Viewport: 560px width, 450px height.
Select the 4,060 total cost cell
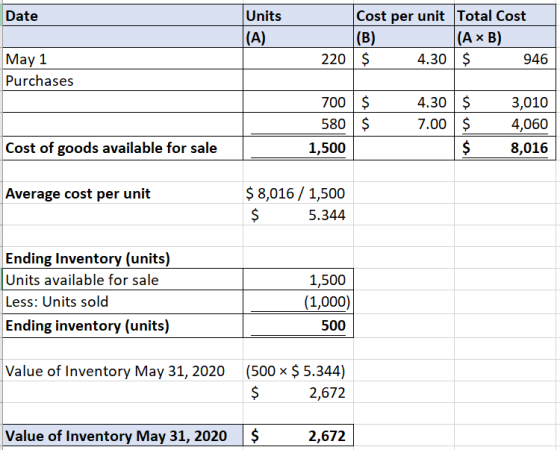click(505, 124)
